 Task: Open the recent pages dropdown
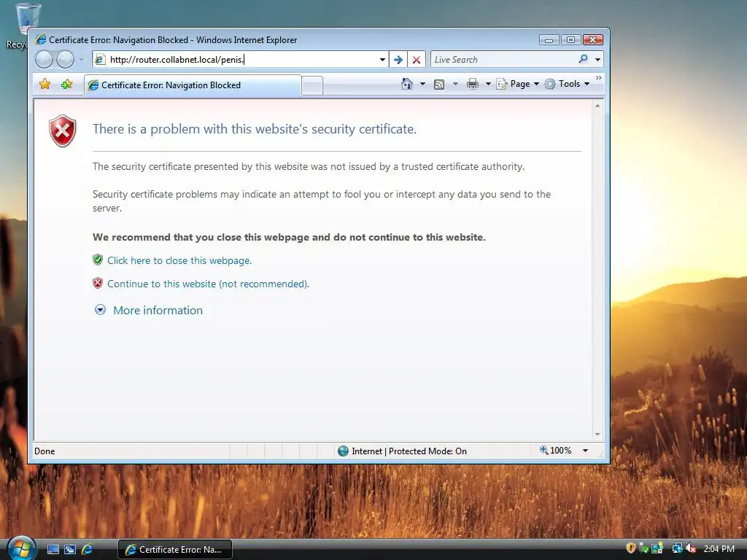click(x=82, y=60)
